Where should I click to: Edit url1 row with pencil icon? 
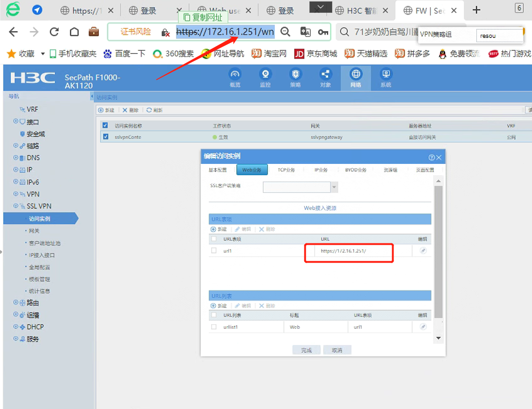(x=423, y=251)
